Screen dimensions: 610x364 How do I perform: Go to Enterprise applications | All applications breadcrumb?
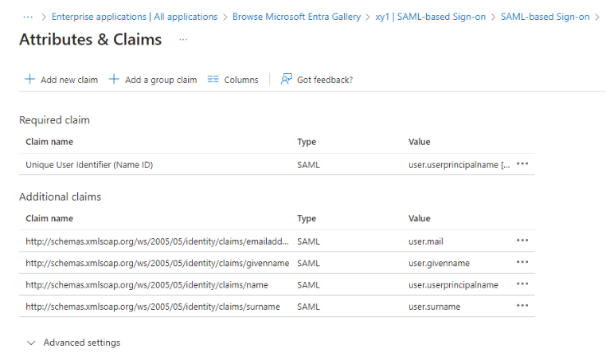click(x=134, y=17)
